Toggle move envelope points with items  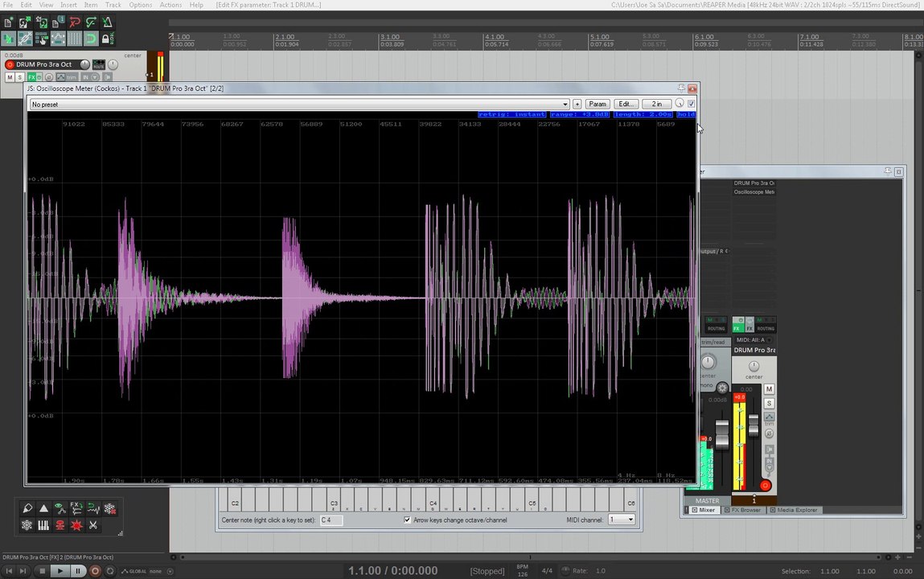tap(58, 39)
